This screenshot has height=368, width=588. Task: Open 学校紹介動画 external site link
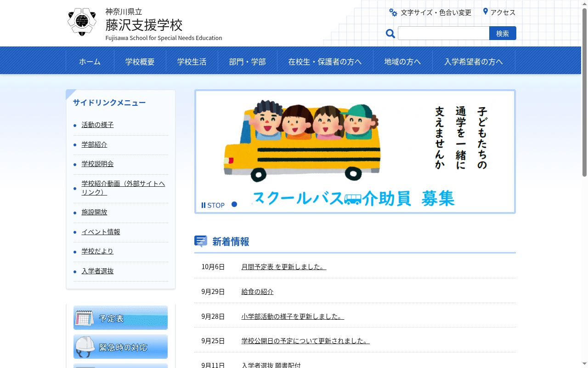point(123,188)
